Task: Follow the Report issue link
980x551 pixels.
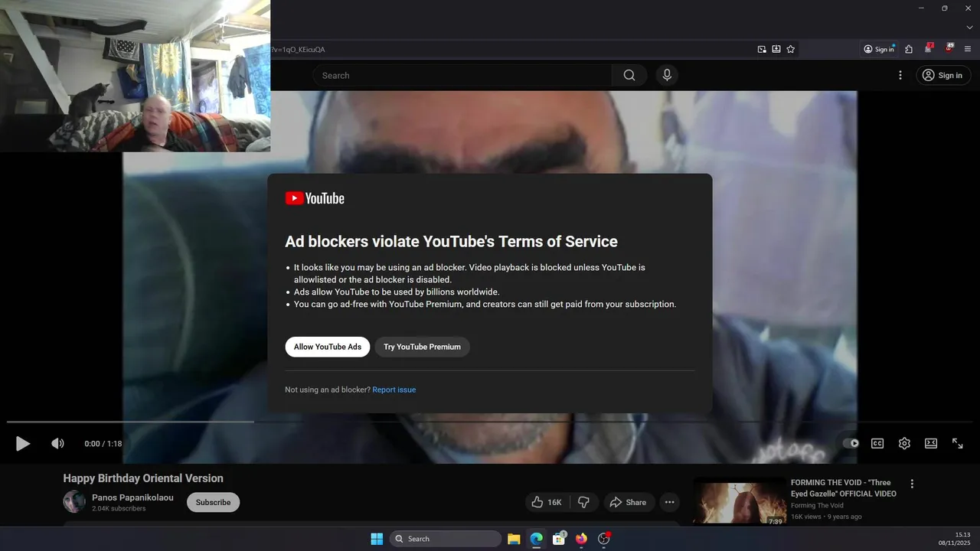Action: click(394, 390)
